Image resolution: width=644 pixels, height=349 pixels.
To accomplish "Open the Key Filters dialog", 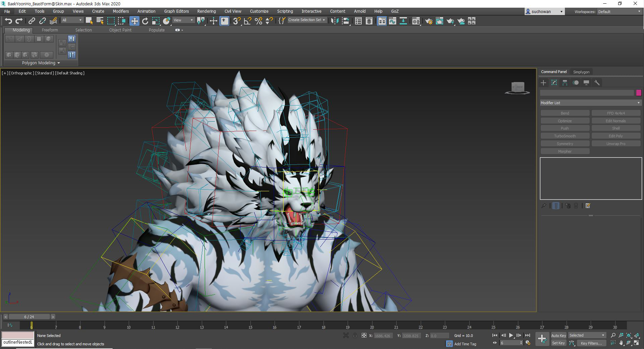I will coord(591,343).
